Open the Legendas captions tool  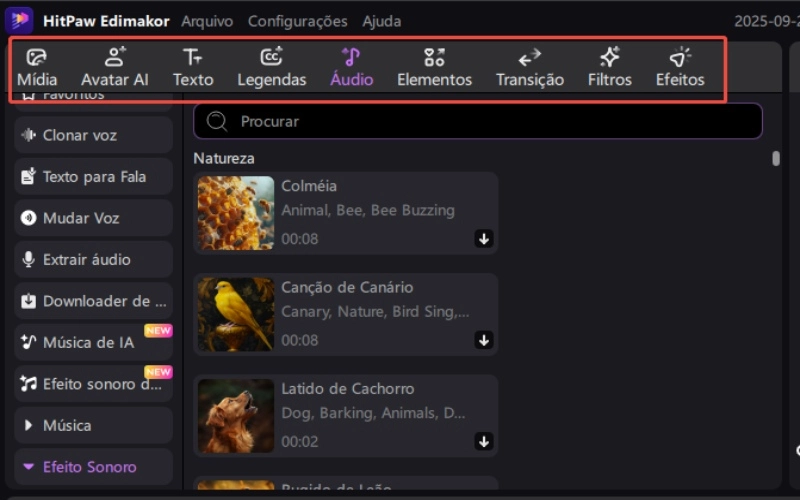(271, 68)
